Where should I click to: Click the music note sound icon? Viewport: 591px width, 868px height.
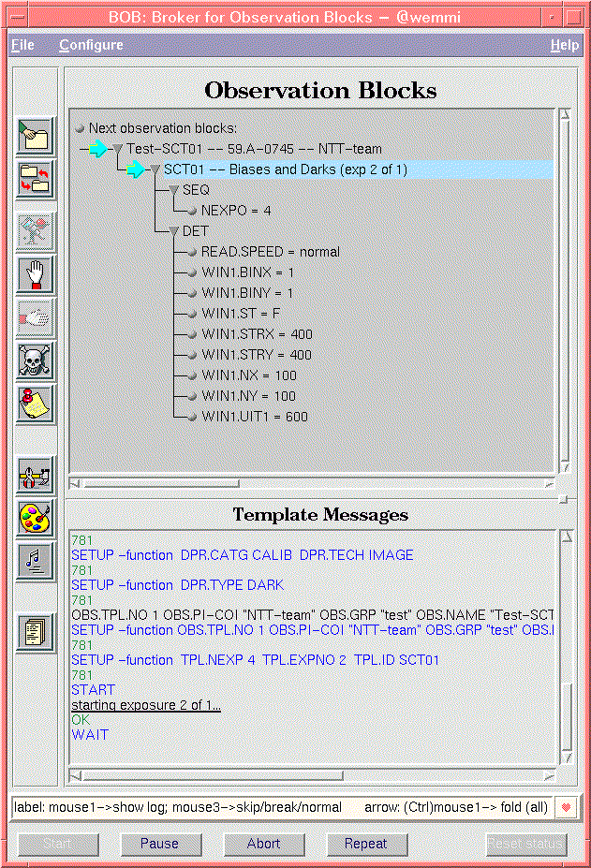click(36, 560)
